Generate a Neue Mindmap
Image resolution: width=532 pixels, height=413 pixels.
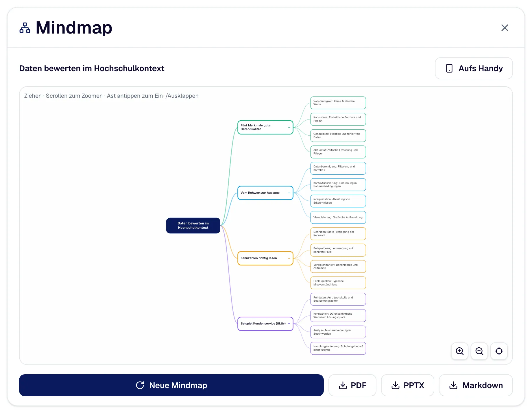pyautogui.click(x=171, y=385)
